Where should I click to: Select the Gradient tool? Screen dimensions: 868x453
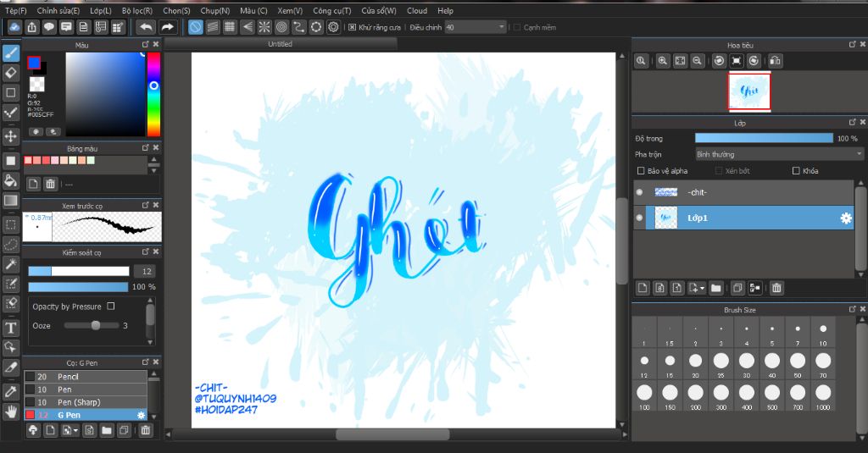pos(10,200)
